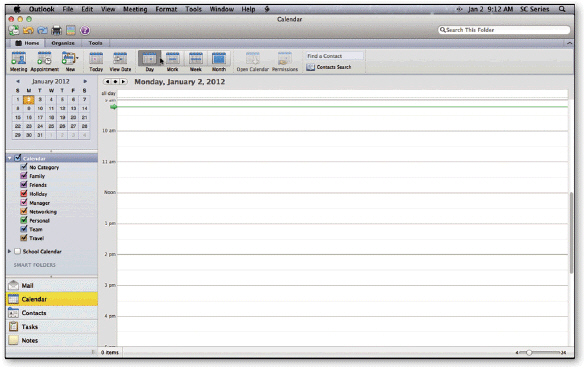Switch to Week view

click(195, 62)
